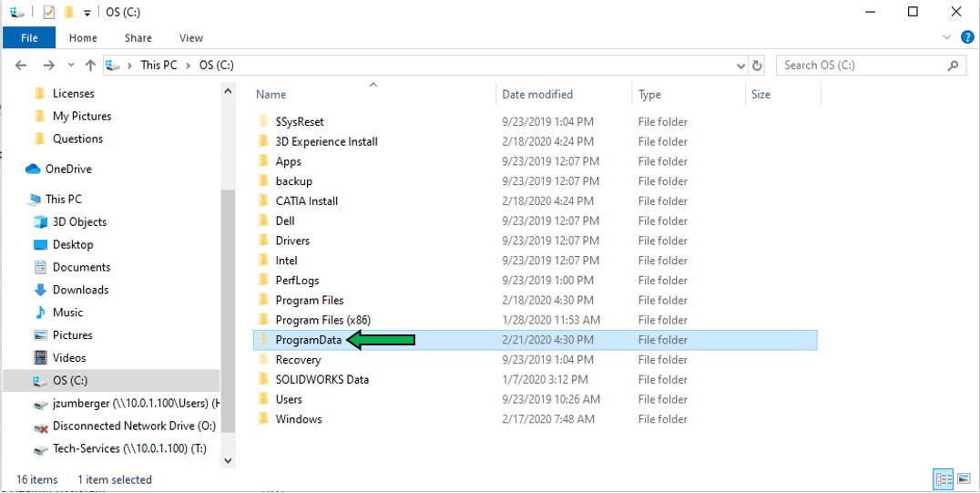Open Music in navigation pane
This screenshot has width=980, height=493.
[x=67, y=313]
